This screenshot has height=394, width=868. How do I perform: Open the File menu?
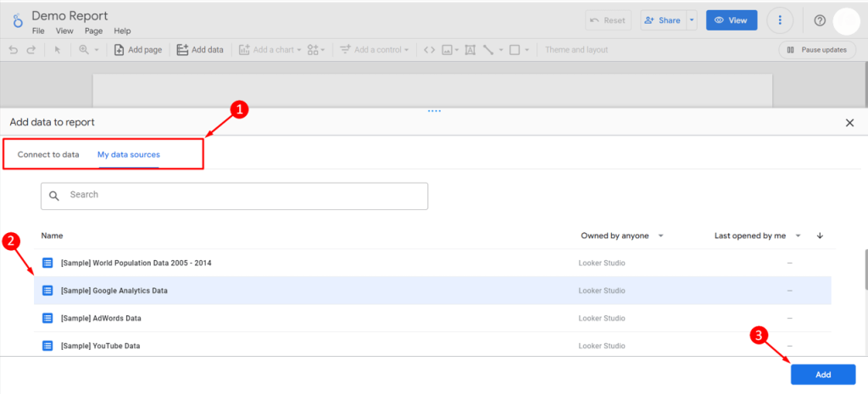point(38,31)
